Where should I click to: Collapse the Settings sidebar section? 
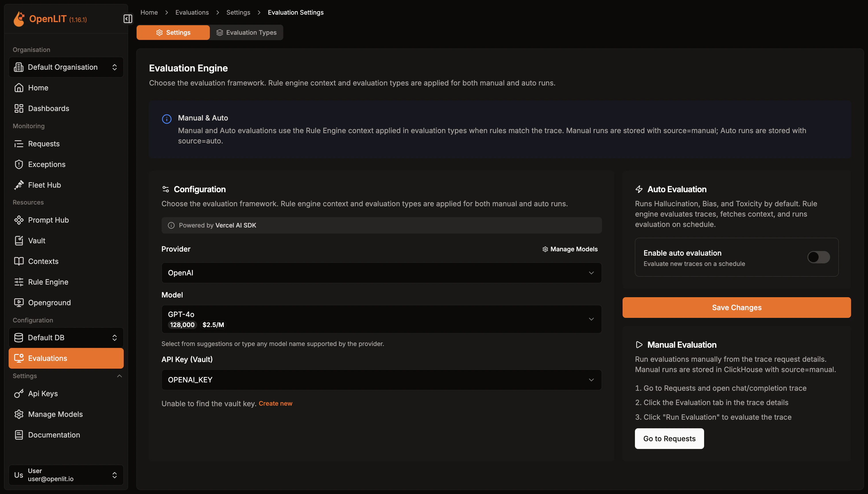coord(119,376)
